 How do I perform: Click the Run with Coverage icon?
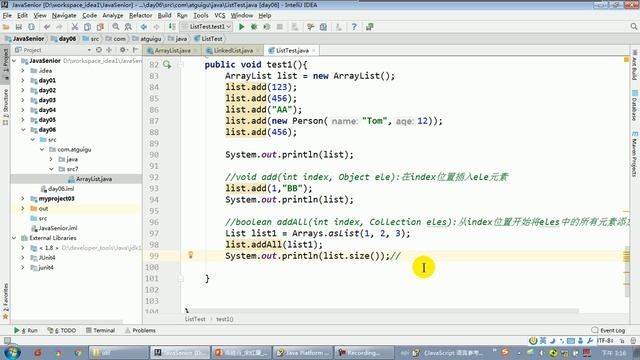point(267,27)
